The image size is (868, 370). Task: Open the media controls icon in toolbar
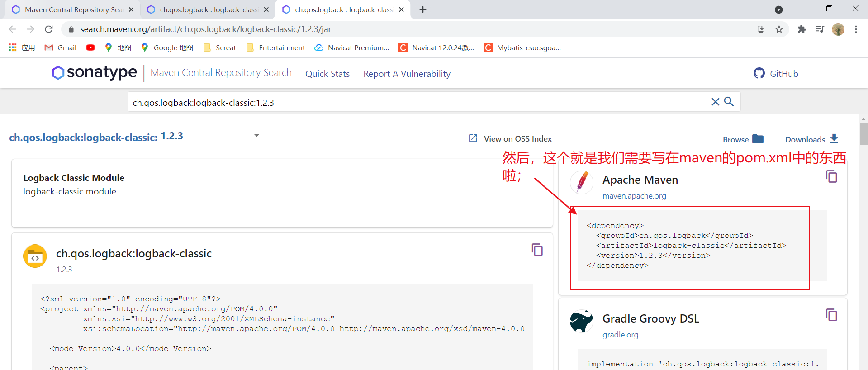(820, 29)
